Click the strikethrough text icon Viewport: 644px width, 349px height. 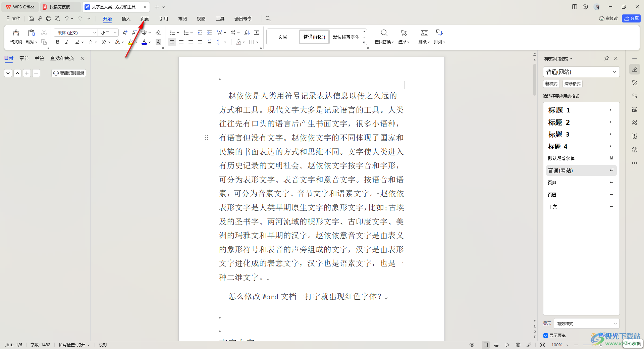coord(91,42)
